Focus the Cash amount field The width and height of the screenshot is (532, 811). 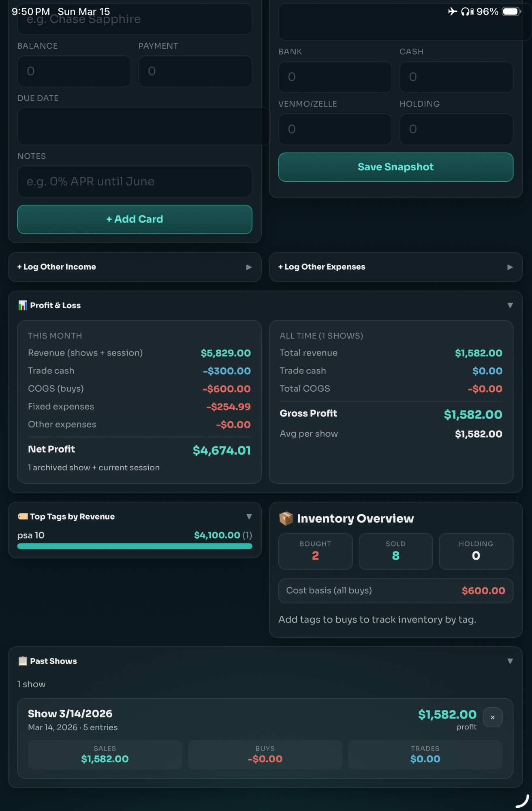456,77
